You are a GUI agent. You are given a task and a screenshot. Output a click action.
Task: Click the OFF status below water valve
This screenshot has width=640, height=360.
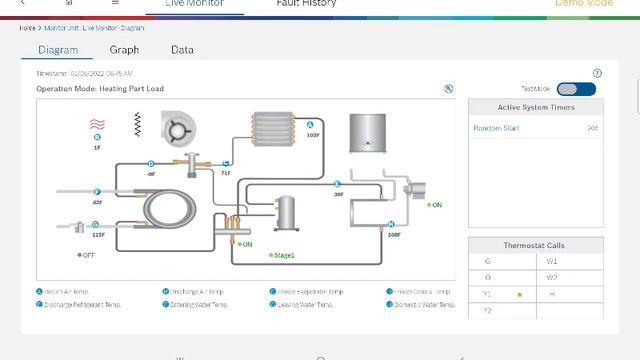[86, 255]
